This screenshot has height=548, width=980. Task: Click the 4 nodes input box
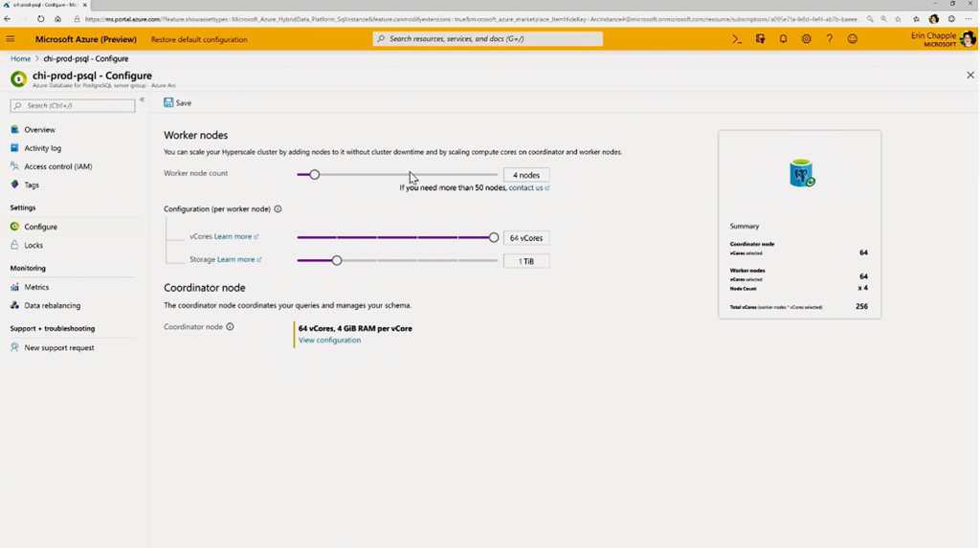click(526, 175)
